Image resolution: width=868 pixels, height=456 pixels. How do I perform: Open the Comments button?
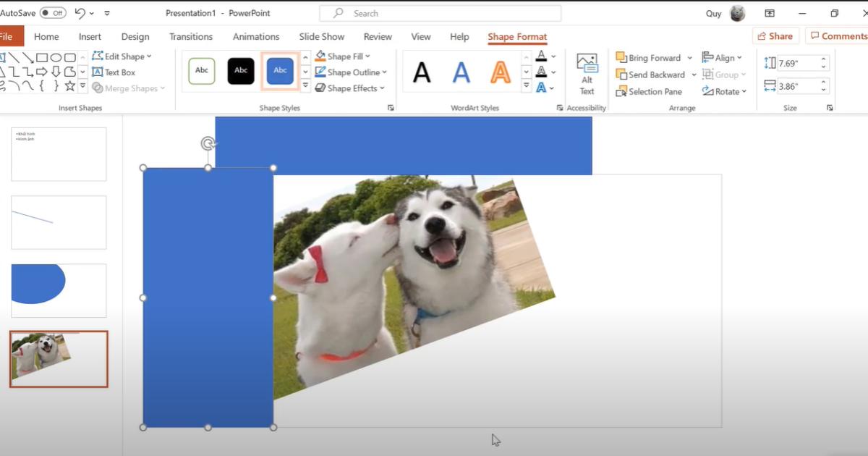click(x=837, y=36)
